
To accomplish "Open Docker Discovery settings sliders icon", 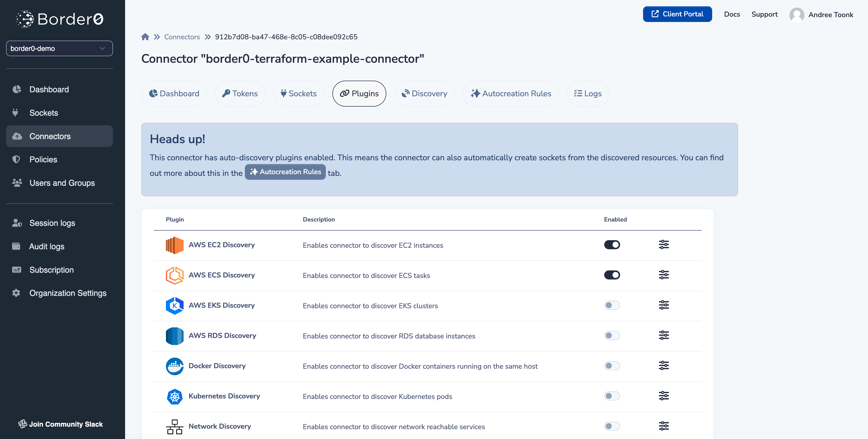I will coord(663,366).
